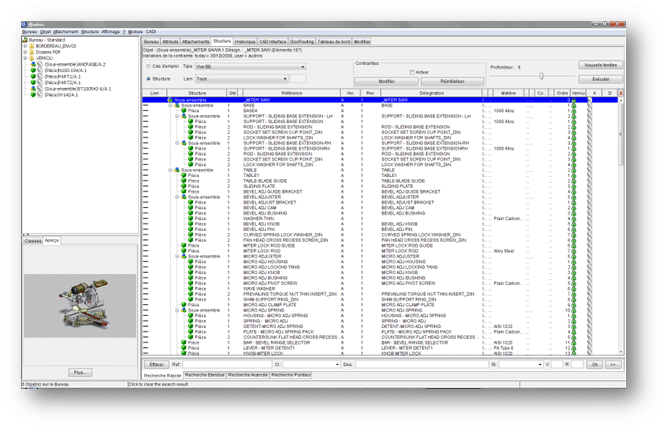Click the Réf search input field
Viewport: 668px width, 431px height.
[227, 365]
